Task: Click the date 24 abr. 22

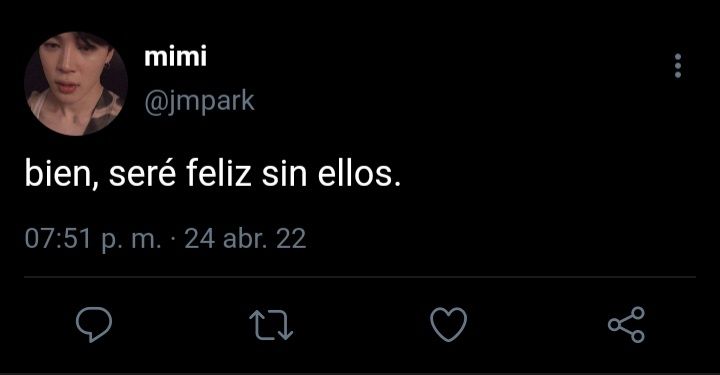Action: [245, 239]
